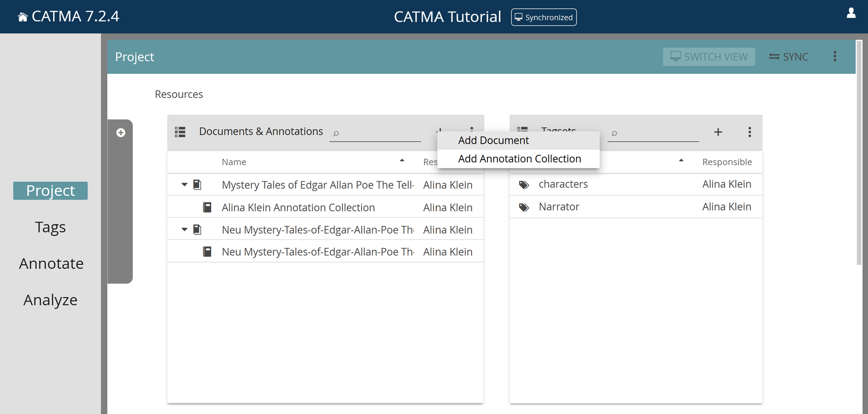This screenshot has height=414, width=868.
Task: Click the Name column sort arrow
Action: click(402, 161)
